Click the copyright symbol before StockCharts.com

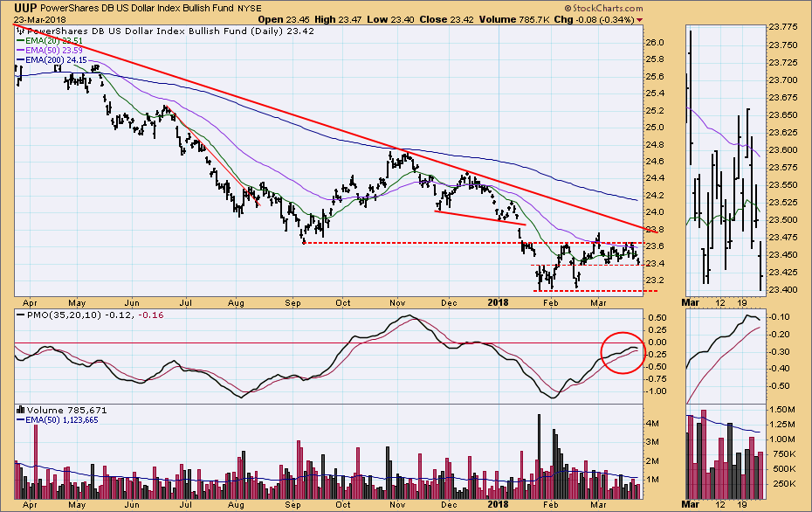pos(568,8)
